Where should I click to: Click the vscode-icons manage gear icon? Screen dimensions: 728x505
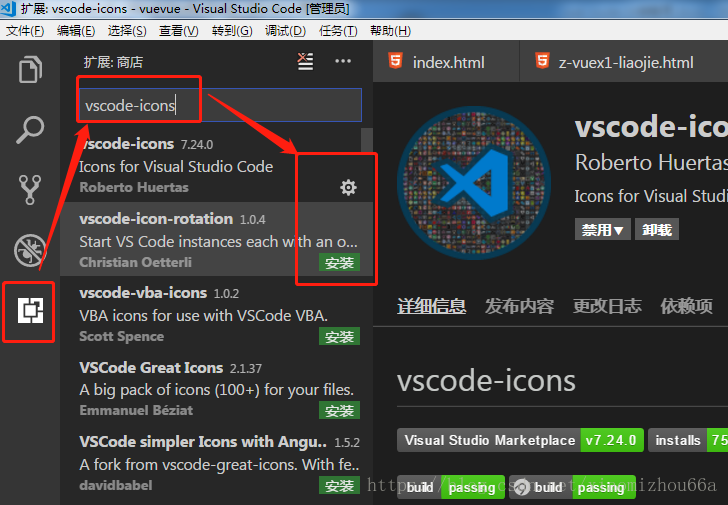click(x=348, y=188)
